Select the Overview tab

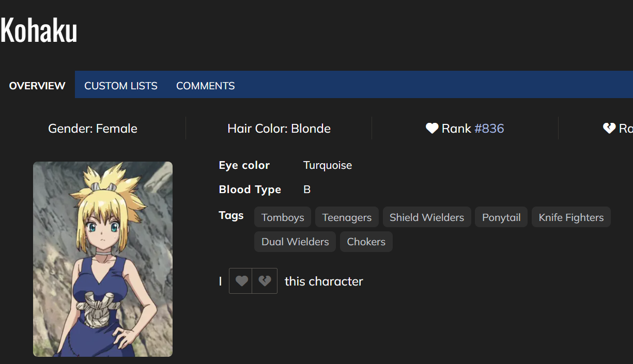[37, 86]
